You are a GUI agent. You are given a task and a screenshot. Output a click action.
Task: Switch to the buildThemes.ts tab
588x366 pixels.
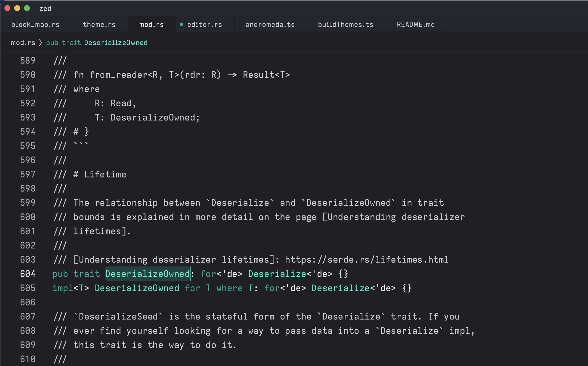(345, 24)
